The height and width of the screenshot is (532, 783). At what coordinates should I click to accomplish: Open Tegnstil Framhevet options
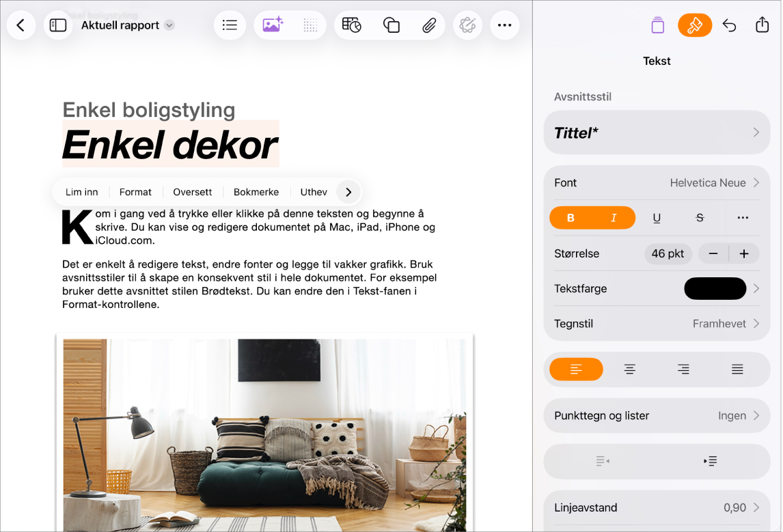click(657, 324)
